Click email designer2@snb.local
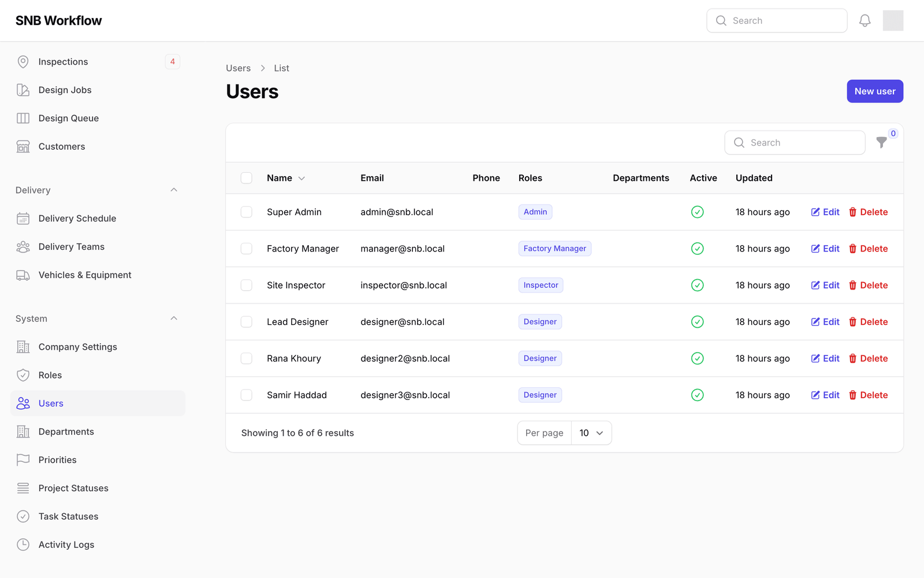 coord(405,358)
